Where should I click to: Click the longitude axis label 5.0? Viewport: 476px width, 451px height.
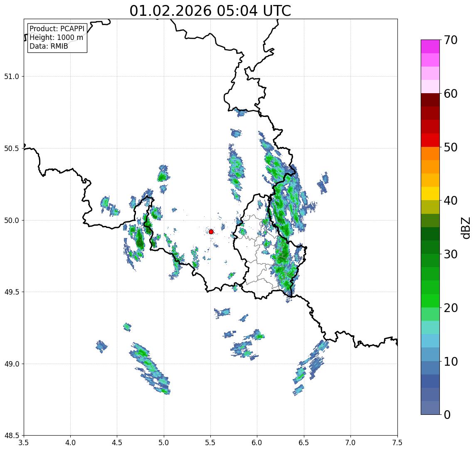click(164, 443)
